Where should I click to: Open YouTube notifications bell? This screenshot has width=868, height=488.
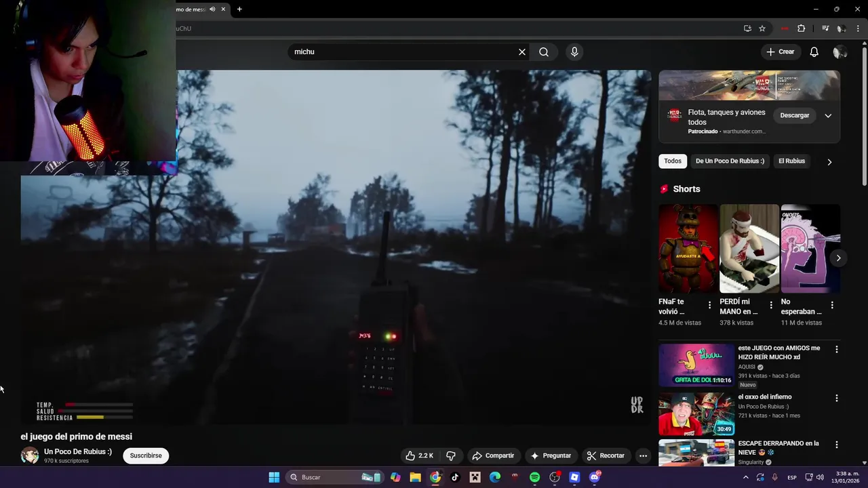(x=814, y=52)
